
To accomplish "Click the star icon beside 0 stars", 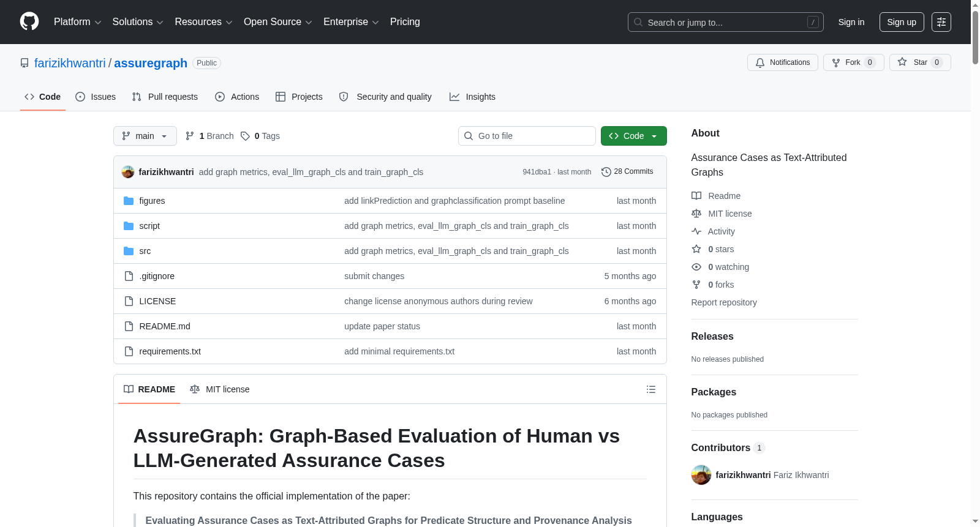I will point(696,249).
